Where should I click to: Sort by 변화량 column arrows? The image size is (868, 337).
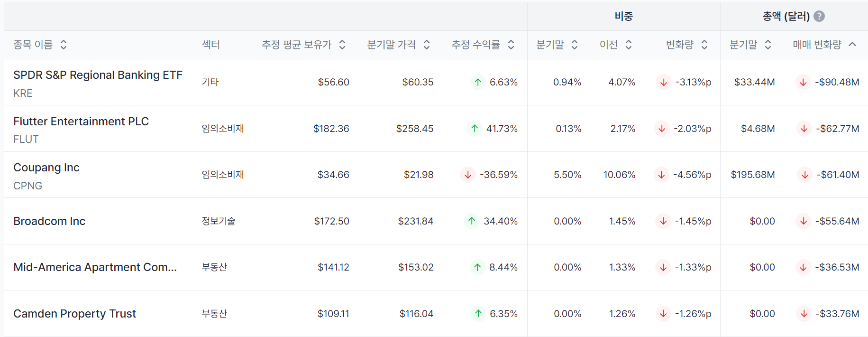click(x=704, y=45)
